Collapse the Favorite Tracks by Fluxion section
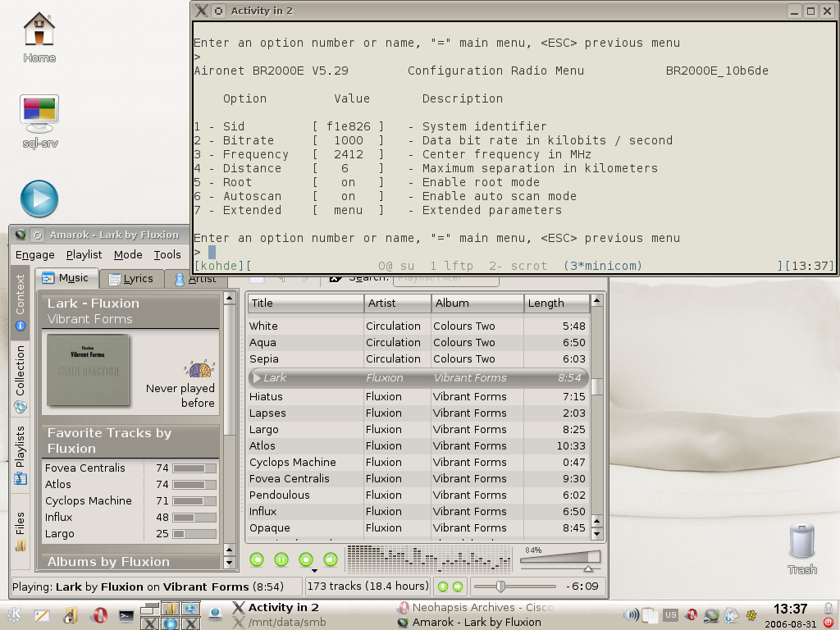Viewport: 840px width, 630px height. click(130, 441)
